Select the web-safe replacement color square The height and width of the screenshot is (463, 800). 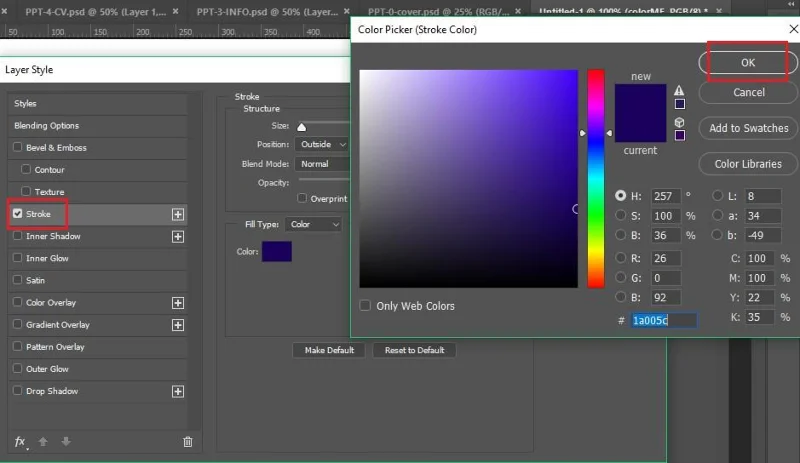[680, 135]
